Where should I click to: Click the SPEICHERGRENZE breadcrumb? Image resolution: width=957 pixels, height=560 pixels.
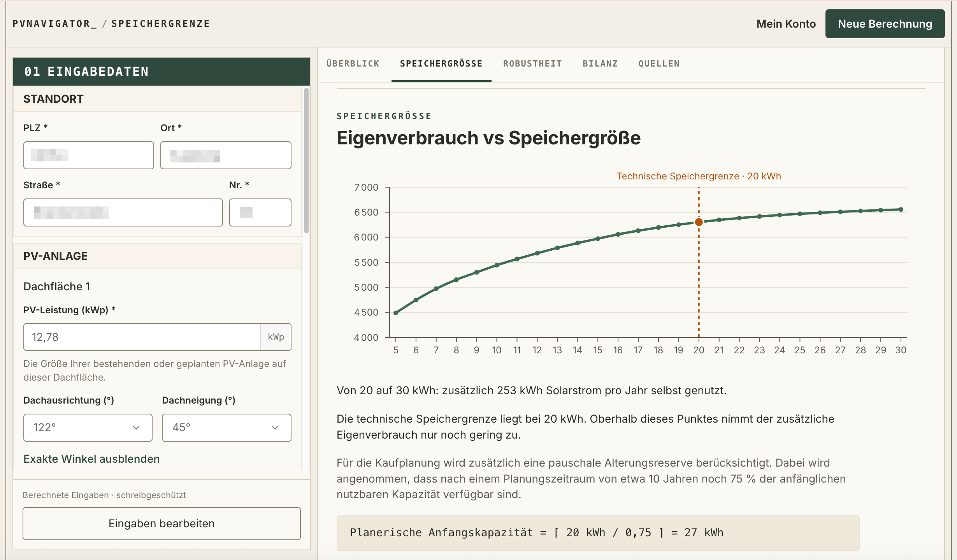pyautogui.click(x=161, y=24)
